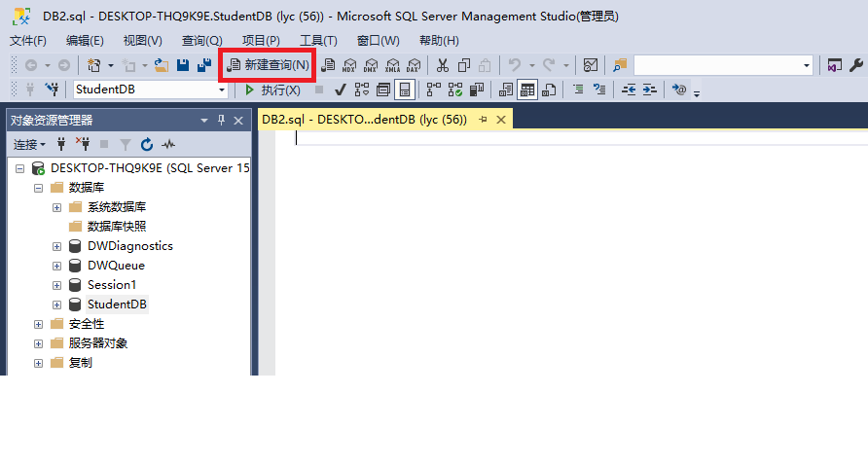The width and height of the screenshot is (868, 466).
Task: Comment out the selected lines
Action: coord(578,90)
